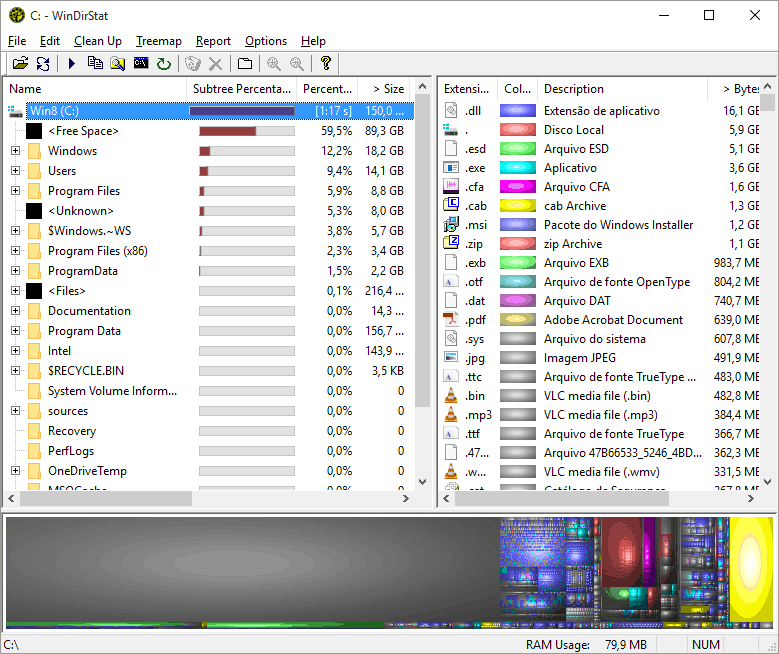Open the Treemap menu
779x654 pixels.
coord(159,41)
